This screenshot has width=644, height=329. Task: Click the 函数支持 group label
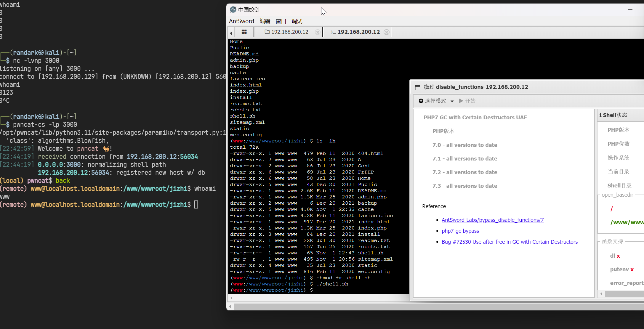click(612, 241)
